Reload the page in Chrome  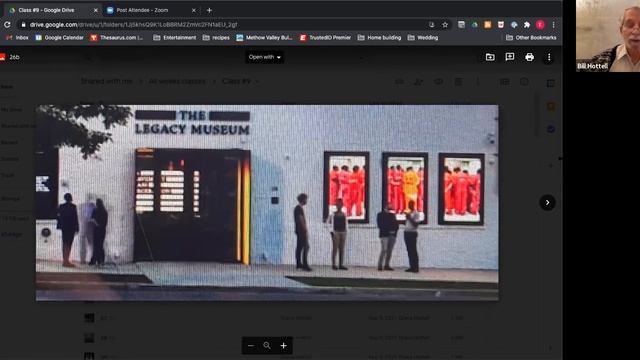point(7,25)
